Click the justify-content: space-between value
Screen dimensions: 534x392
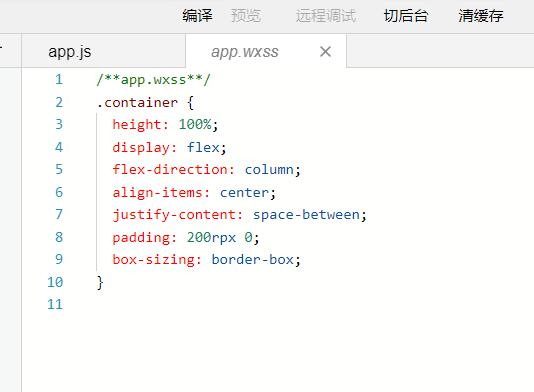[306, 215]
